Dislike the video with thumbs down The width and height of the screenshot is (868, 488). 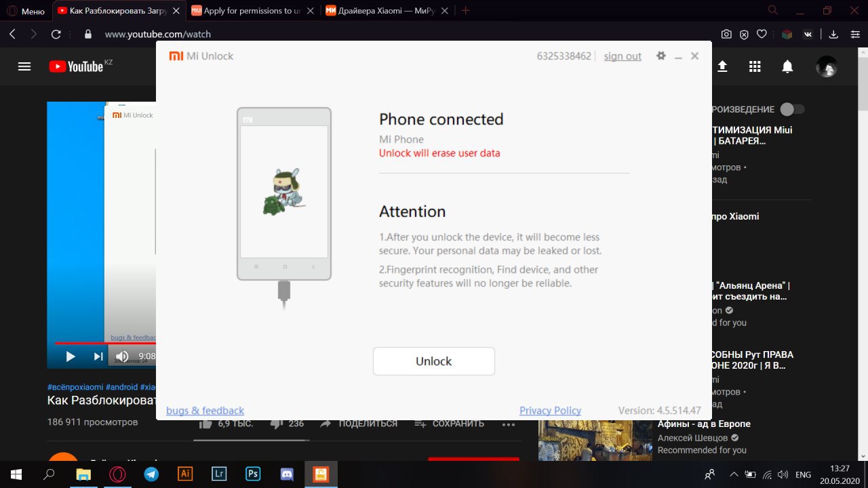pyautogui.click(x=276, y=424)
